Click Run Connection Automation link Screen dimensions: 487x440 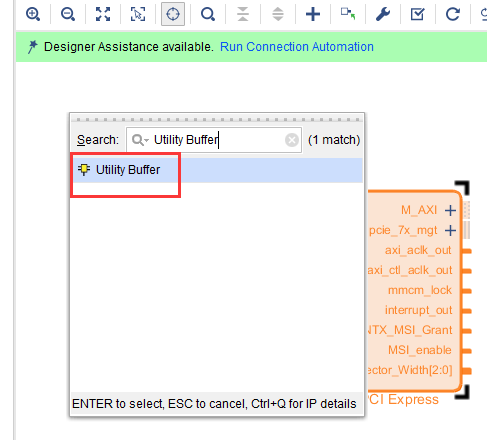(297, 47)
